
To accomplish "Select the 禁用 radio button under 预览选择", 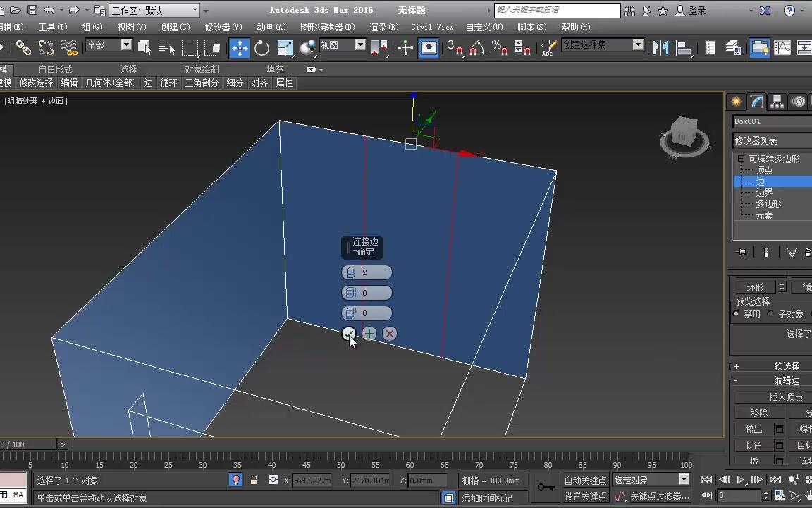I will point(737,314).
